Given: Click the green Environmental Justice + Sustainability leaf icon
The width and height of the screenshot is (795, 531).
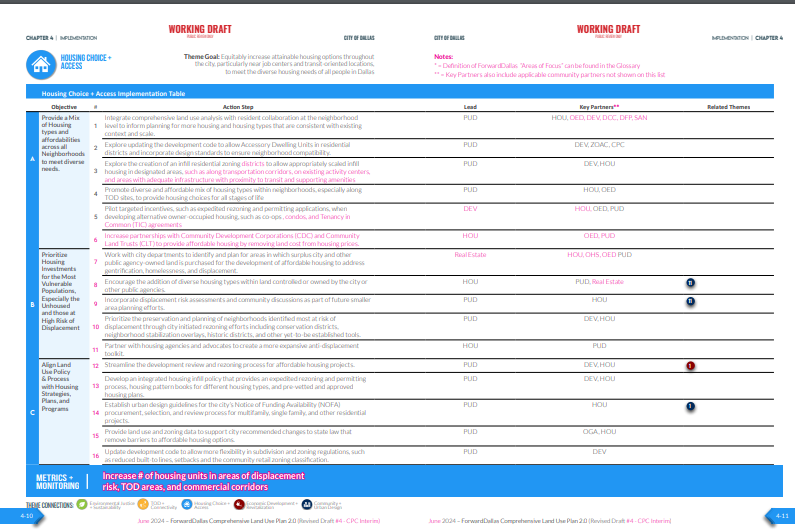Looking at the screenshot, I should [x=82, y=505].
